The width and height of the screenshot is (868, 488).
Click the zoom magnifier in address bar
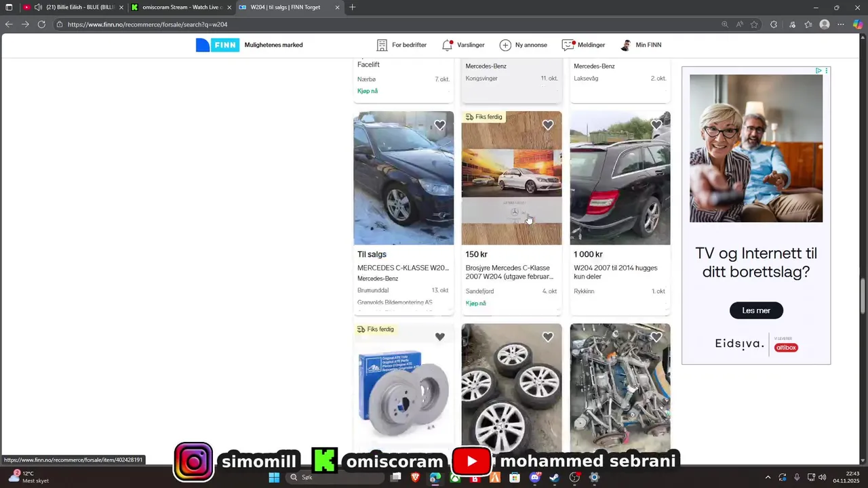pos(725,24)
